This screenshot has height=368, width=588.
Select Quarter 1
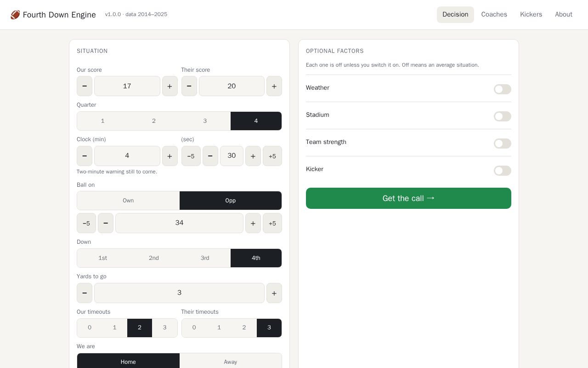tap(103, 121)
